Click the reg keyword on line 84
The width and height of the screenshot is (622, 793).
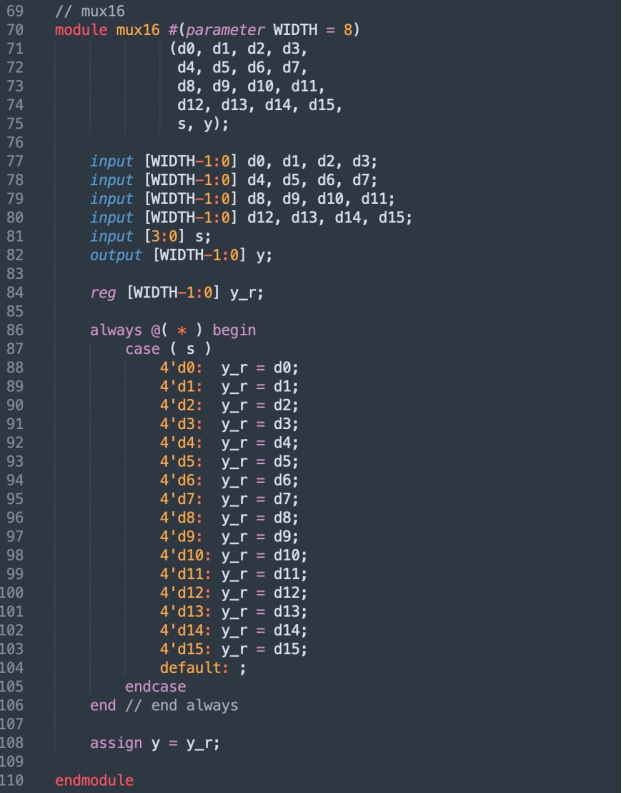[x=102, y=292]
